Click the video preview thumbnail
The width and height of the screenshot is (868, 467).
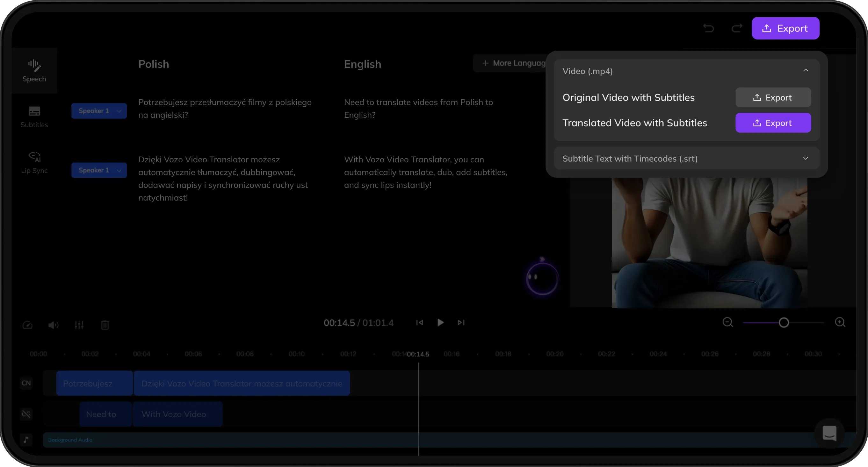tap(709, 243)
